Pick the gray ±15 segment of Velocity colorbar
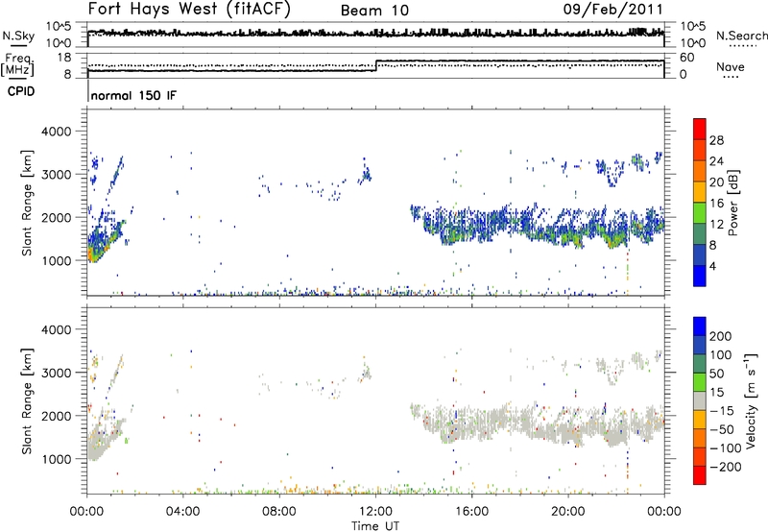 point(700,400)
